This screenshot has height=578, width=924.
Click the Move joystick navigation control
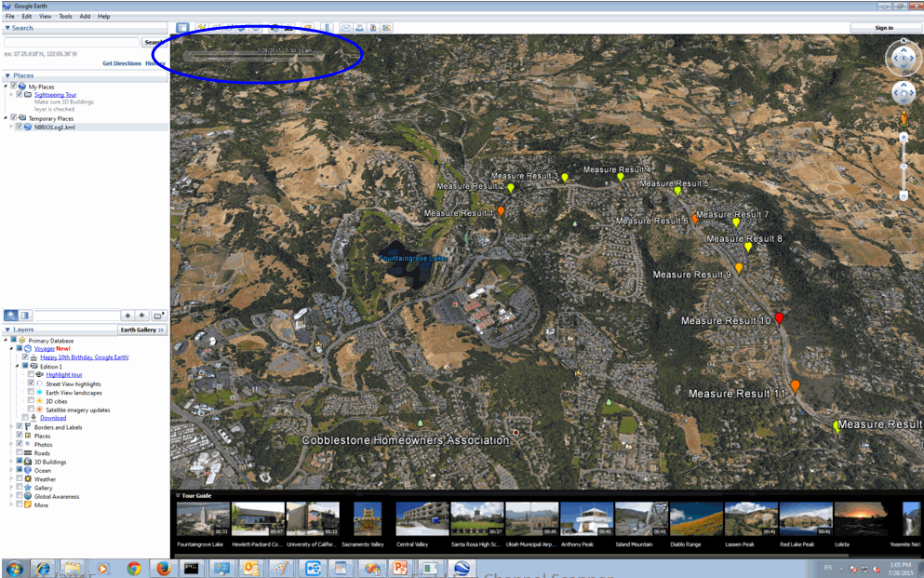tap(904, 93)
